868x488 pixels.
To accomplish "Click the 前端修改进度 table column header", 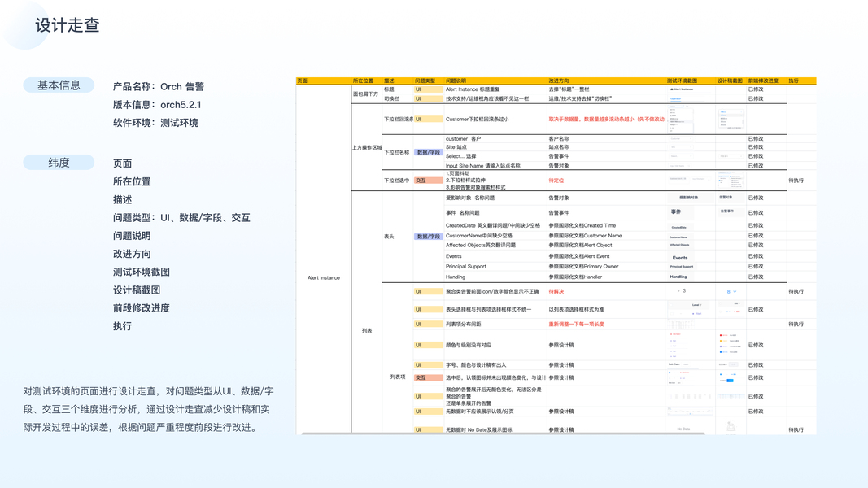I will pos(763,81).
